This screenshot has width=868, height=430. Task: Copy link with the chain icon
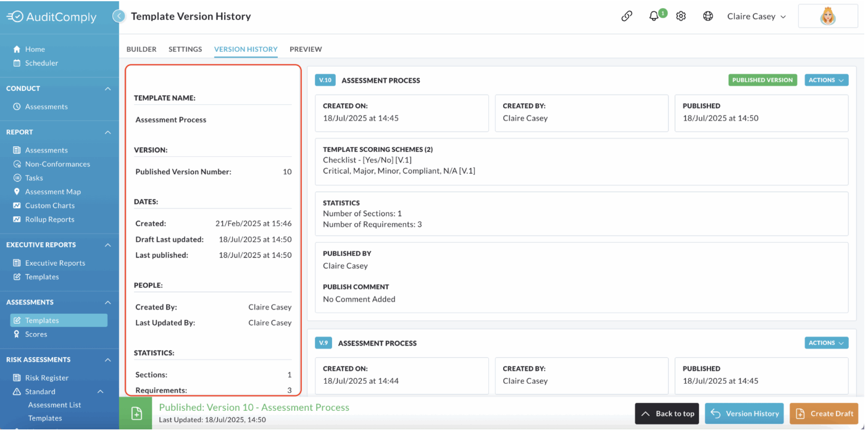[x=627, y=17]
